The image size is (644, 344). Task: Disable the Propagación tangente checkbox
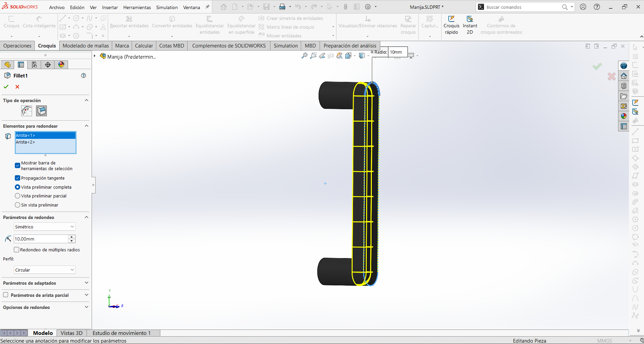18,178
